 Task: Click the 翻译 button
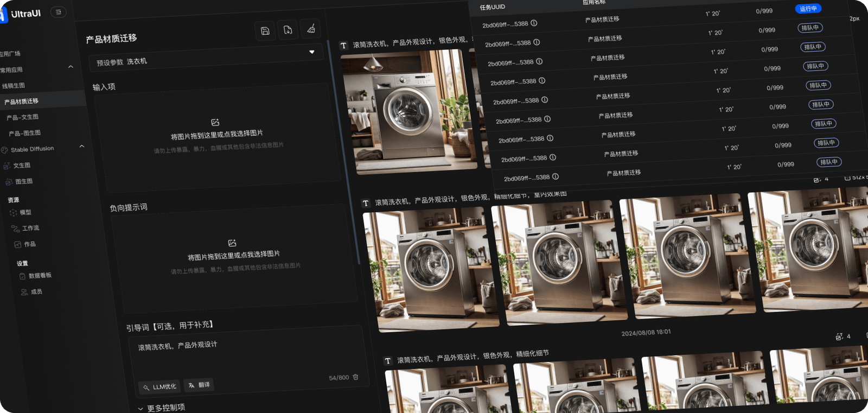click(x=199, y=385)
